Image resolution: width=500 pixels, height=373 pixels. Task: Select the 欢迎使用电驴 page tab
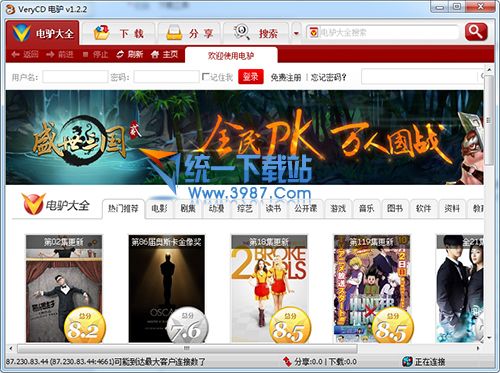231,55
